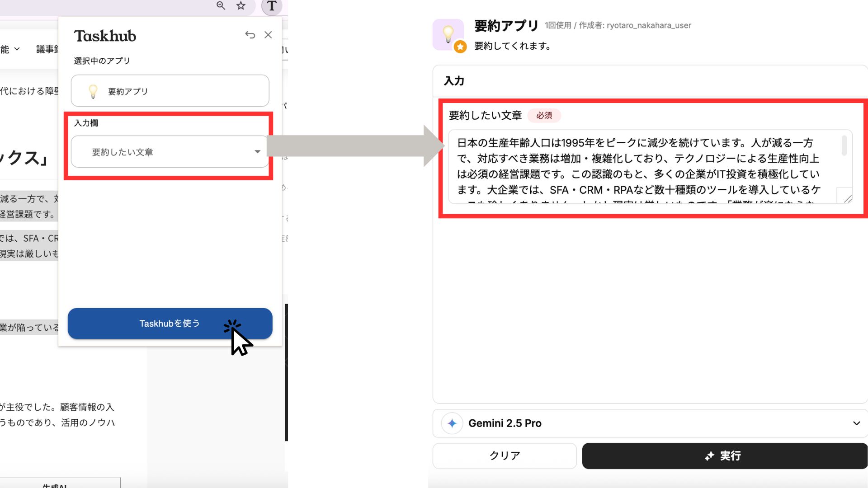The height and width of the screenshot is (488, 868).
Task: Click the browser zoom magnifier icon
Action: [221, 5]
